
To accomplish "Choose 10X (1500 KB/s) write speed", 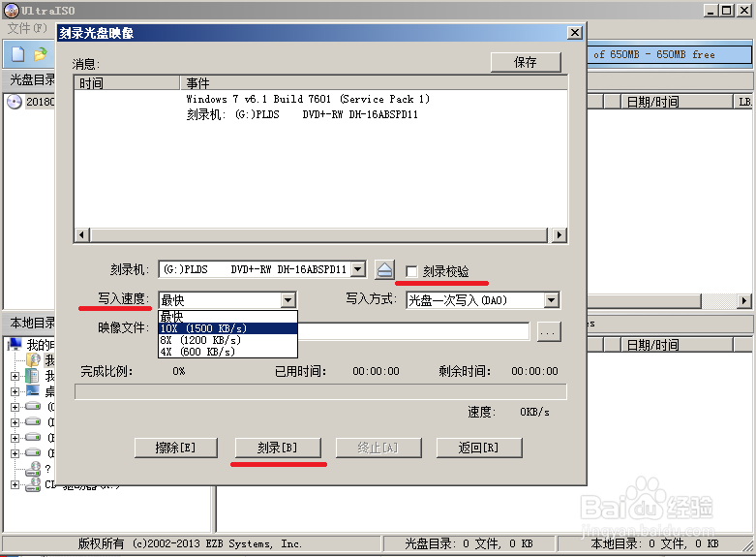I will coord(227,328).
